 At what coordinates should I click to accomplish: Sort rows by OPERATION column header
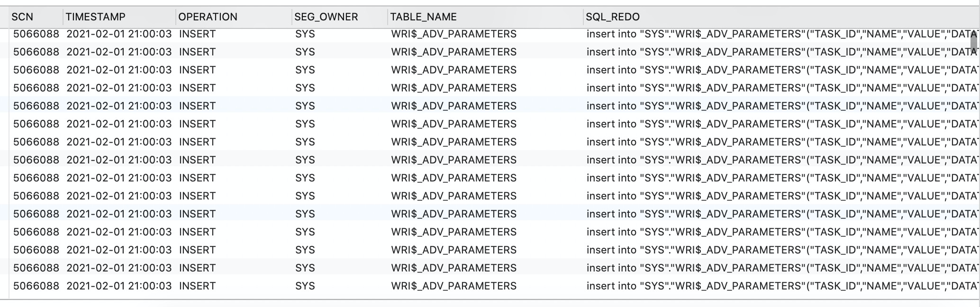click(208, 17)
